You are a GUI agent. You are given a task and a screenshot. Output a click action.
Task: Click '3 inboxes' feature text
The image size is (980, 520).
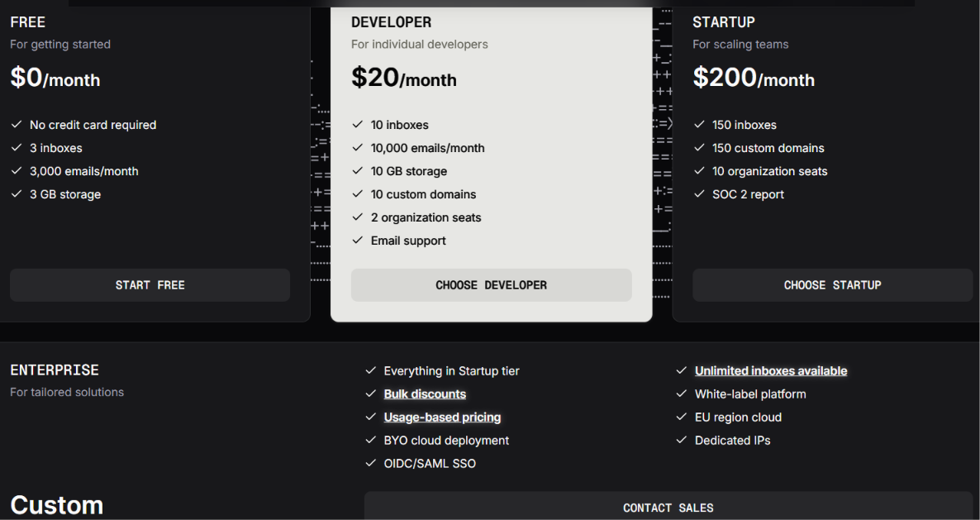point(55,148)
